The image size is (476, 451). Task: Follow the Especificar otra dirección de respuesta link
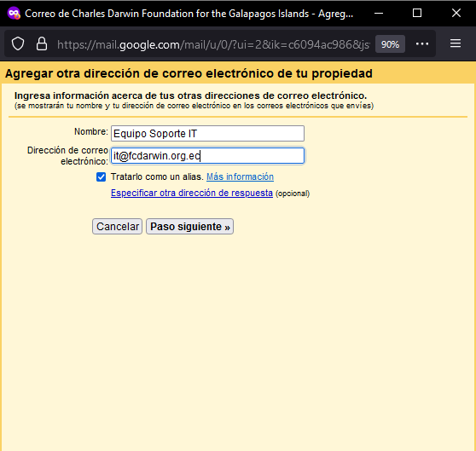pos(192,193)
